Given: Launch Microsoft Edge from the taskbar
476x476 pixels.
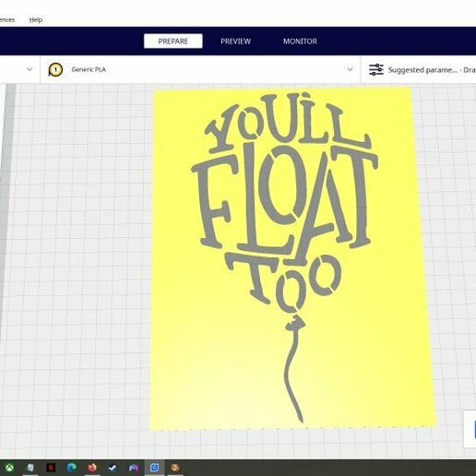Looking at the screenshot, I should click(71, 468).
